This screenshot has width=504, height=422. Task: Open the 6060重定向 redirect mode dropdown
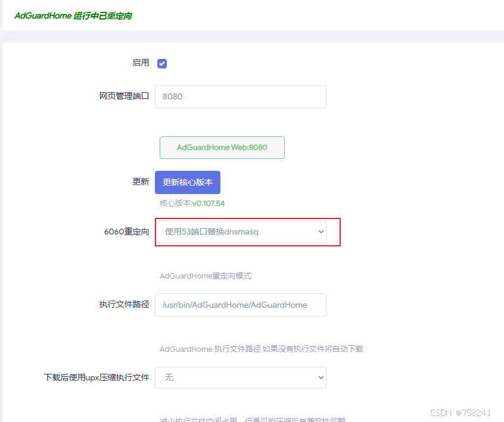point(241,232)
